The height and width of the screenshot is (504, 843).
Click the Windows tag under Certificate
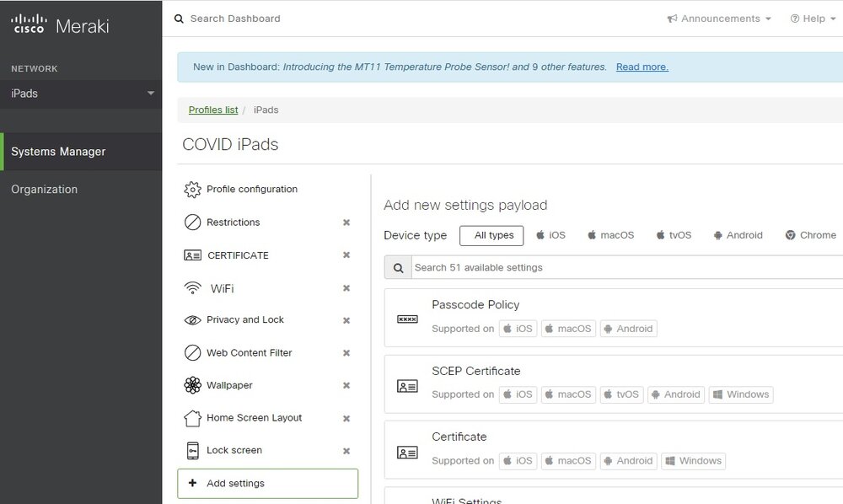tap(693, 461)
